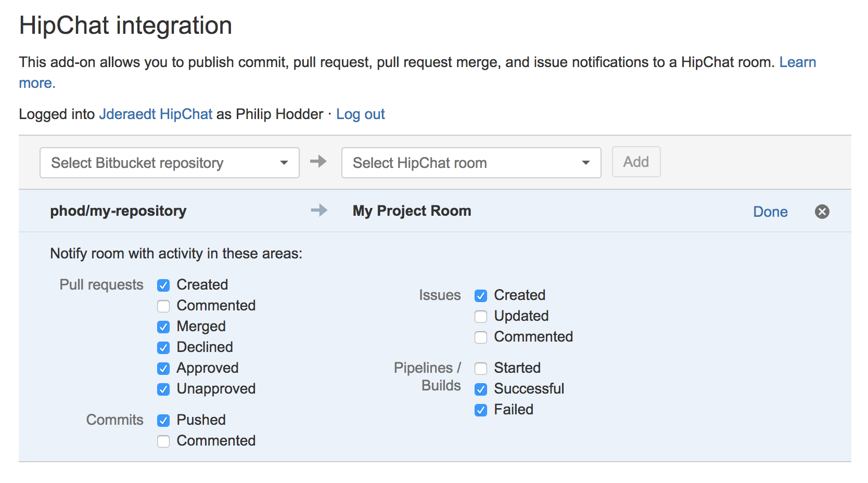Remove the phod/my-repository mapping with the X icon
Viewport: 868px width, 483px height.
(x=822, y=212)
